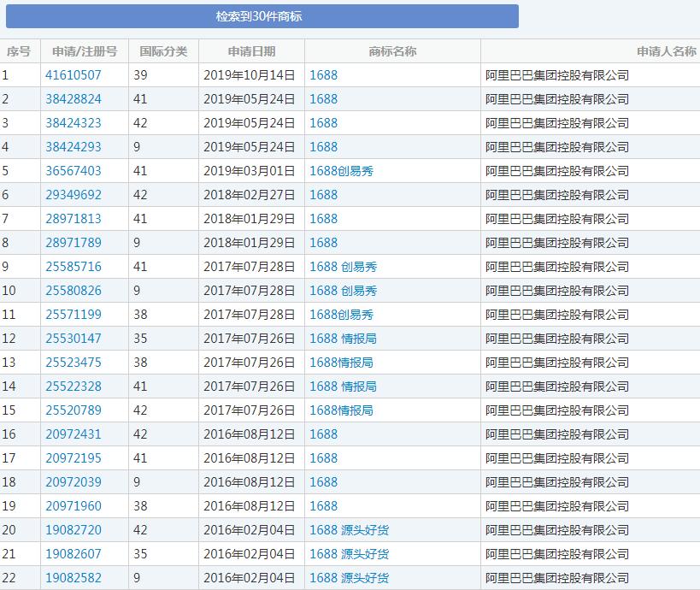Select the 20971960 application link
The width and height of the screenshot is (700, 590).
tap(74, 506)
